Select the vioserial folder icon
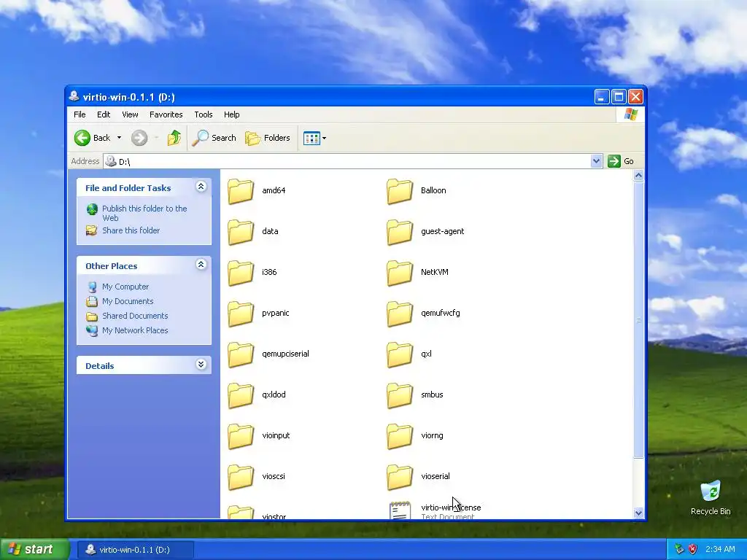This screenshot has height=560, width=747. point(399,477)
